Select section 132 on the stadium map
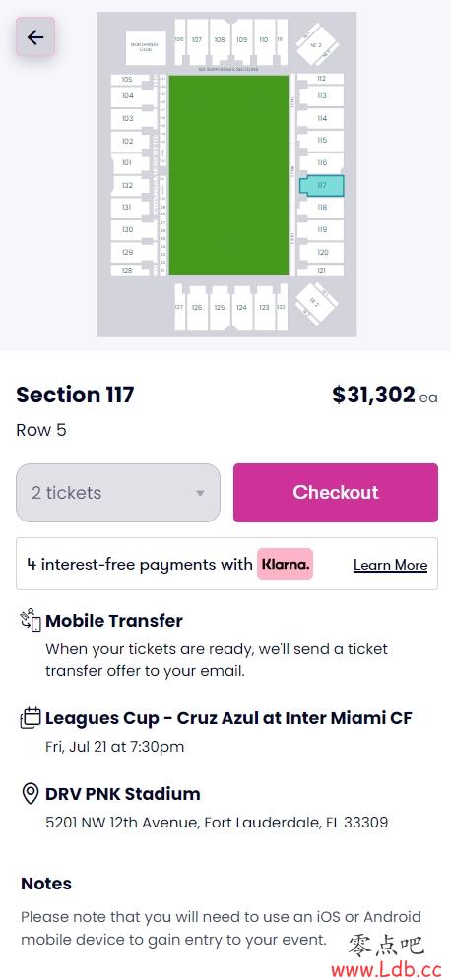This screenshot has height=980, width=451. tap(129, 186)
